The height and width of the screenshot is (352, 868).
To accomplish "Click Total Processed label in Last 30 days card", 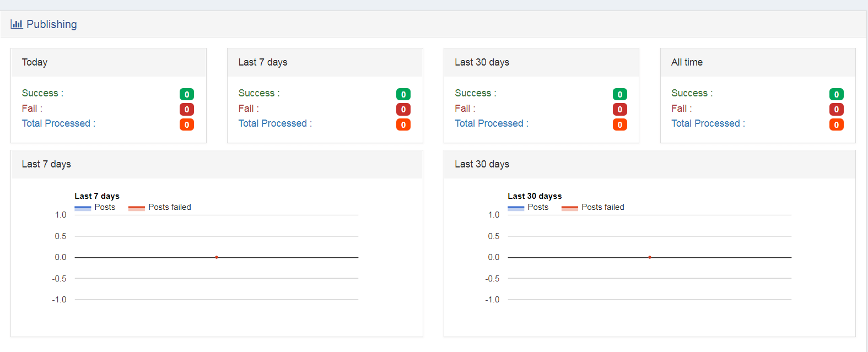I will coord(492,123).
